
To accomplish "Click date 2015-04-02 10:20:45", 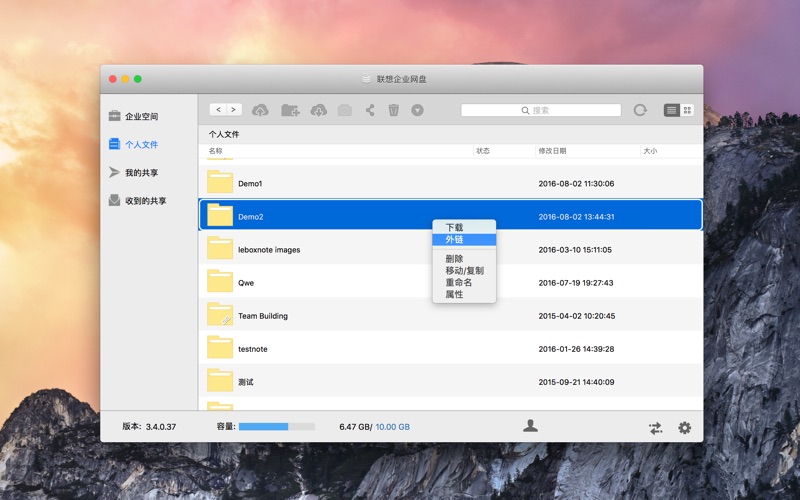I will pyautogui.click(x=577, y=316).
